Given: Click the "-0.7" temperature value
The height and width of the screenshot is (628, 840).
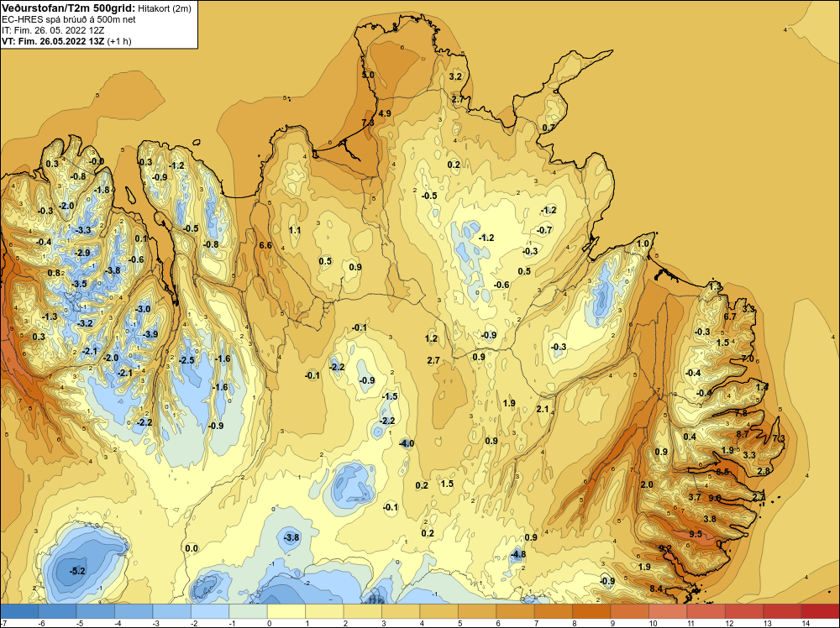Looking at the screenshot, I should pyautogui.click(x=544, y=230).
